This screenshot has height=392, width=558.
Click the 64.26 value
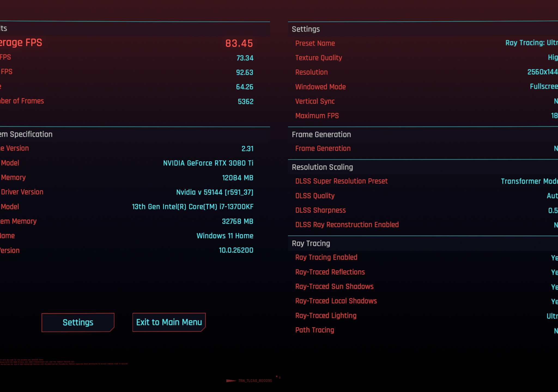pos(244,87)
